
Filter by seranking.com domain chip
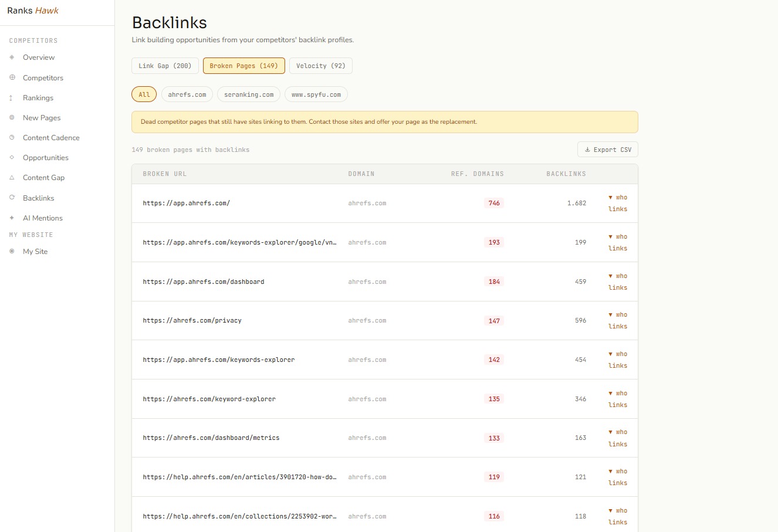[x=249, y=94]
